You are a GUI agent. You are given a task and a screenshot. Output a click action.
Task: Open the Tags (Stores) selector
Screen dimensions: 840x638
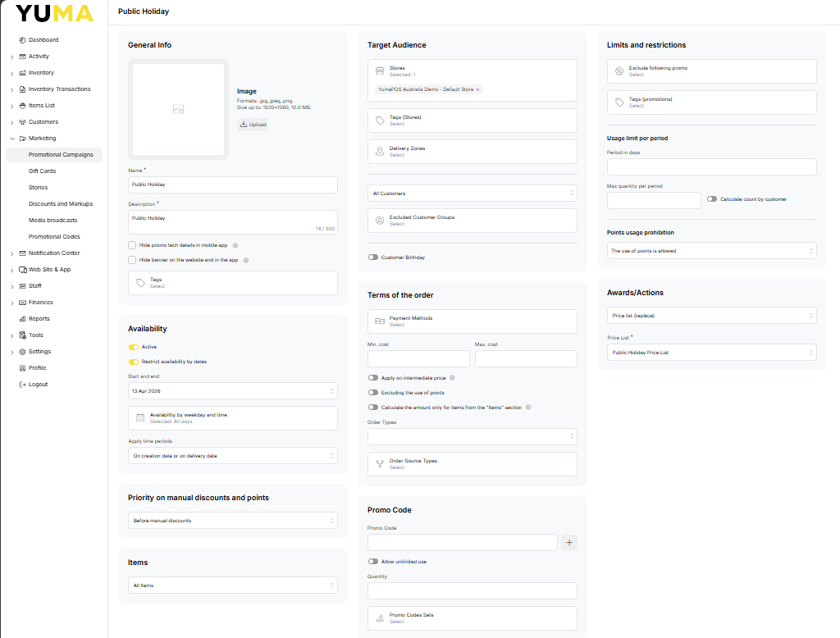tap(472, 121)
